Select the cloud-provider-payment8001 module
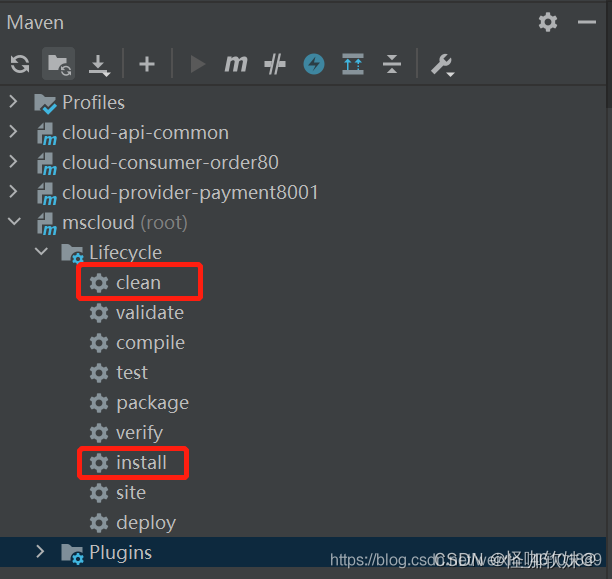The image size is (612, 579). coord(190,192)
